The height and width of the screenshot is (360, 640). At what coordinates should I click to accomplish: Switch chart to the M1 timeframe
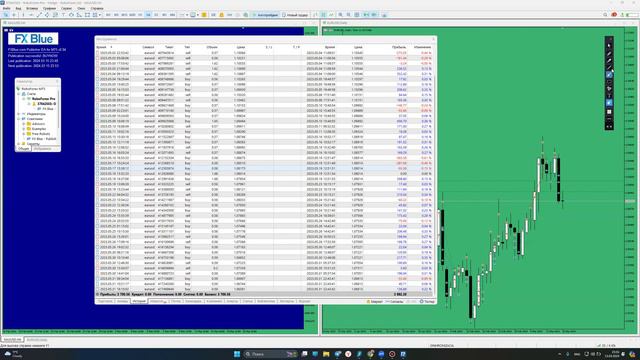tap(108, 15)
